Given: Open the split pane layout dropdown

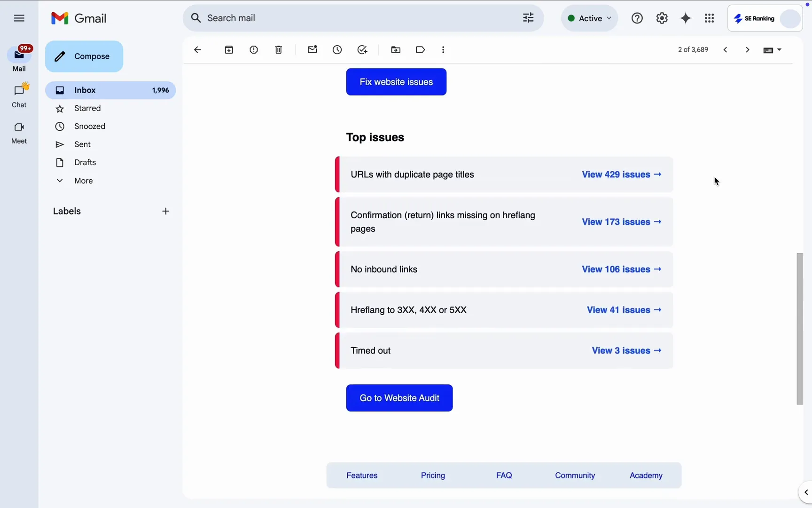Looking at the screenshot, I should 772,49.
